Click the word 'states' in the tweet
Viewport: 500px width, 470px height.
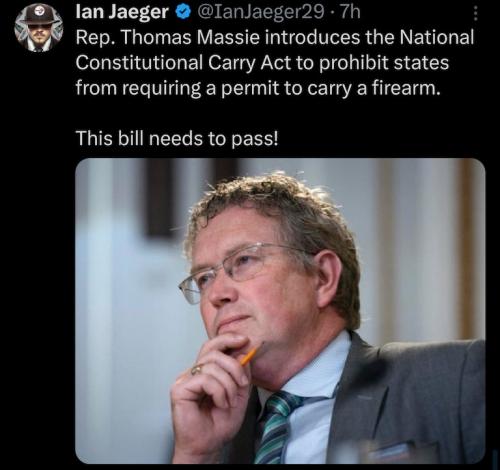point(421,63)
